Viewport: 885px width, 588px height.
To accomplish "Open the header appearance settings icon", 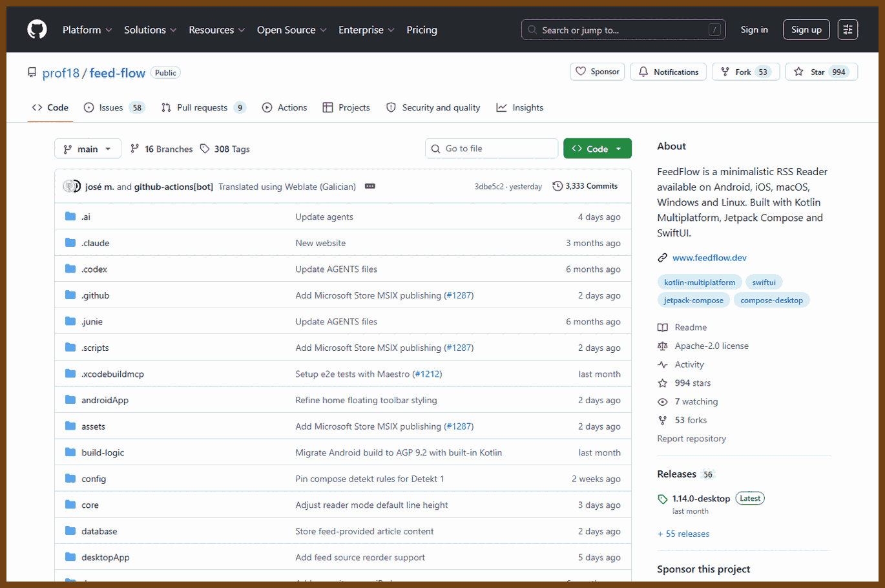I will [848, 30].
